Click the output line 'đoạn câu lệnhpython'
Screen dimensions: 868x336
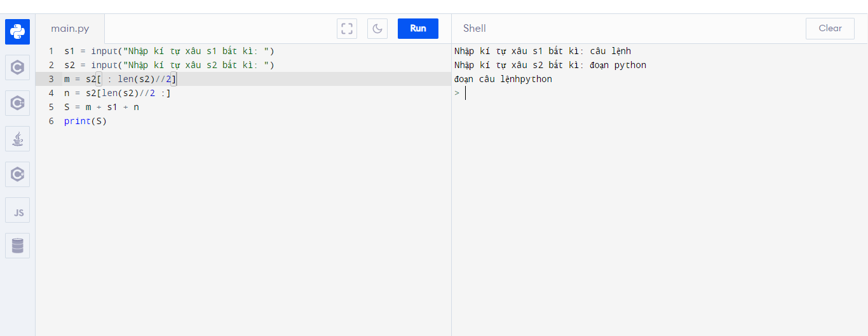[x=503, y=80]
